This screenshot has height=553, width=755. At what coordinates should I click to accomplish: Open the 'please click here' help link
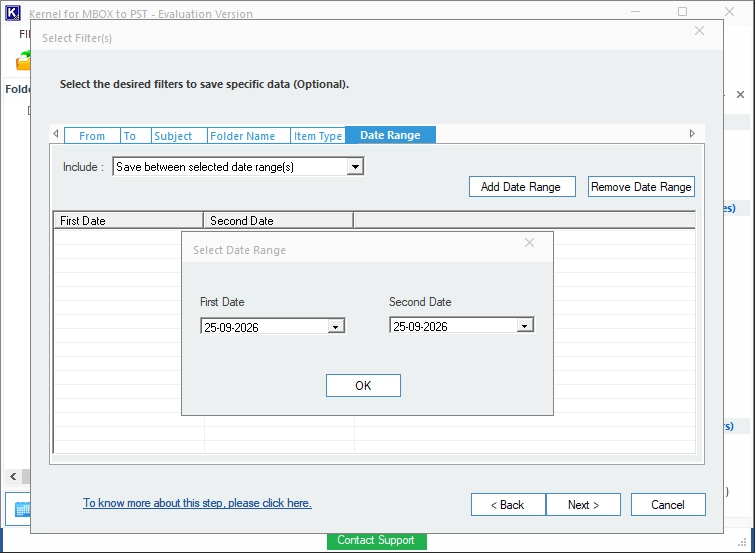click(x=197, y=503)
